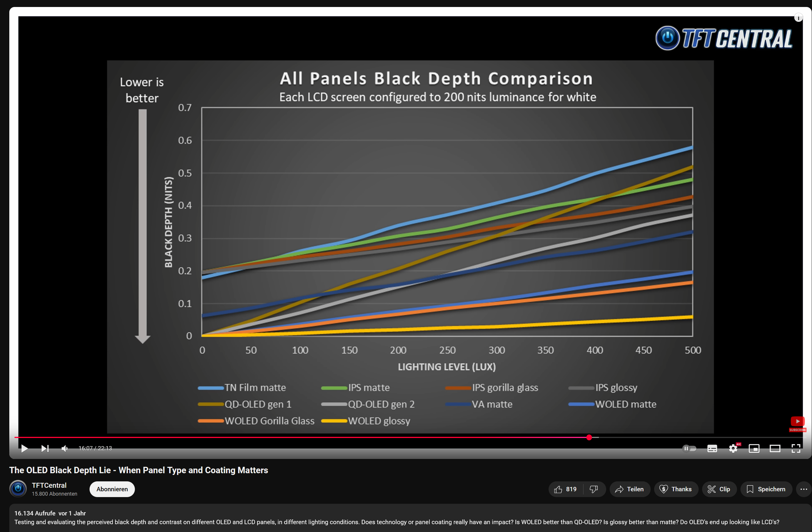
Task: Toggle the autoplay switch
Action: (689, 448)
